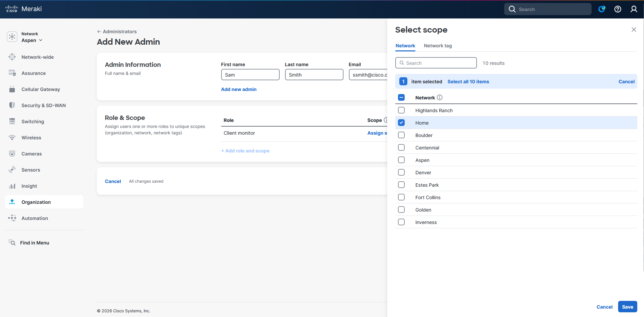Uncheck the Home network selection
This screenshot has height=317, width=644.
point(401,123)
